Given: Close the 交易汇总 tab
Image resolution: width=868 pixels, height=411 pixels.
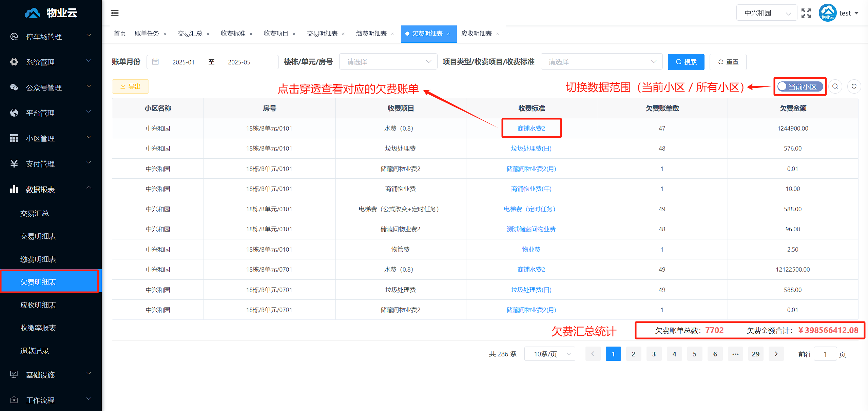Looking at the screenshot, I should (x=208, y=34).
